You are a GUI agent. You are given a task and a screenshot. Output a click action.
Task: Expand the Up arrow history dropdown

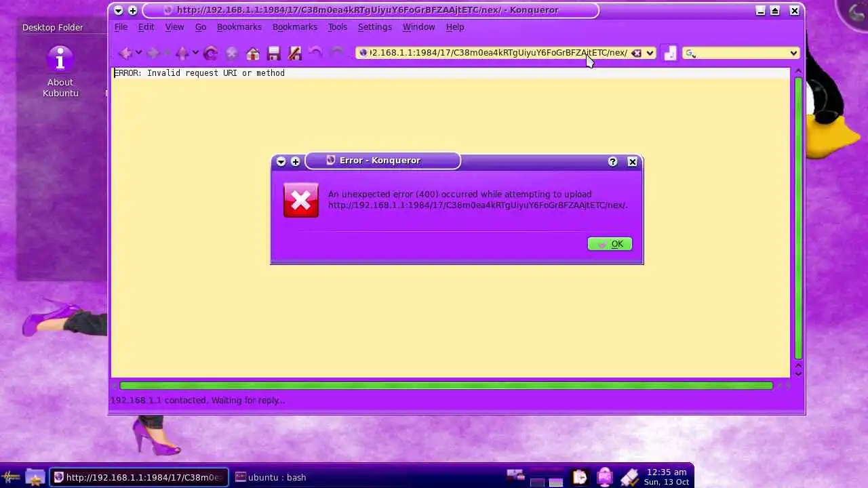[195, 53]
